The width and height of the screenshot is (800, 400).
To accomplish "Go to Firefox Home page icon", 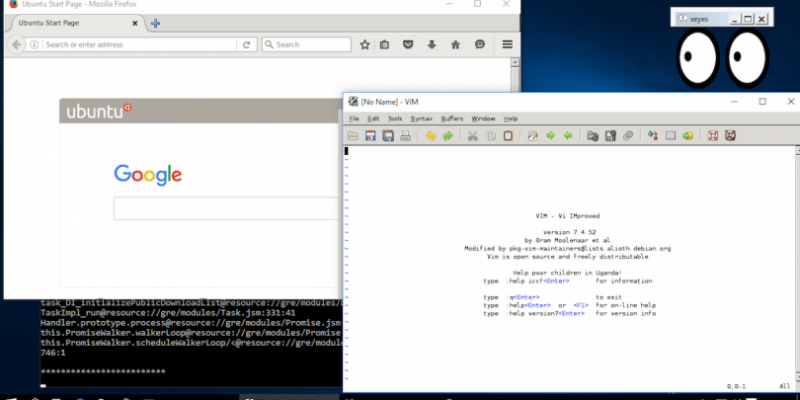I will [456, 45].
